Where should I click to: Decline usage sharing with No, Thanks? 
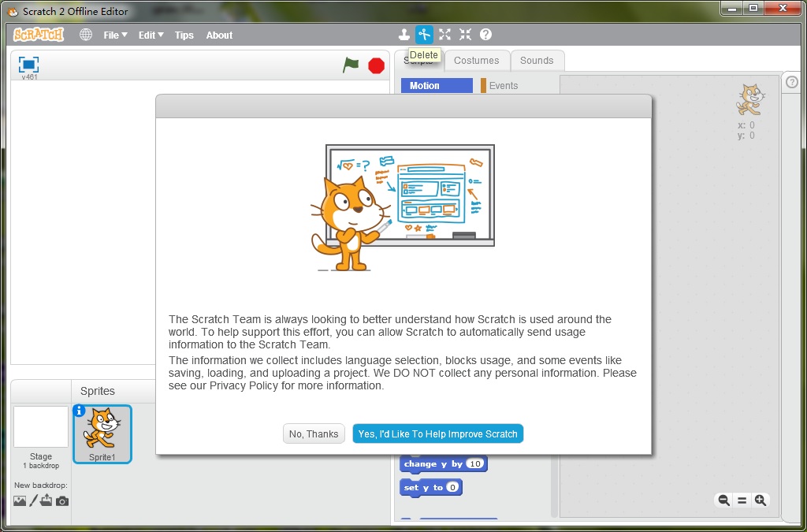pos(314,433)
